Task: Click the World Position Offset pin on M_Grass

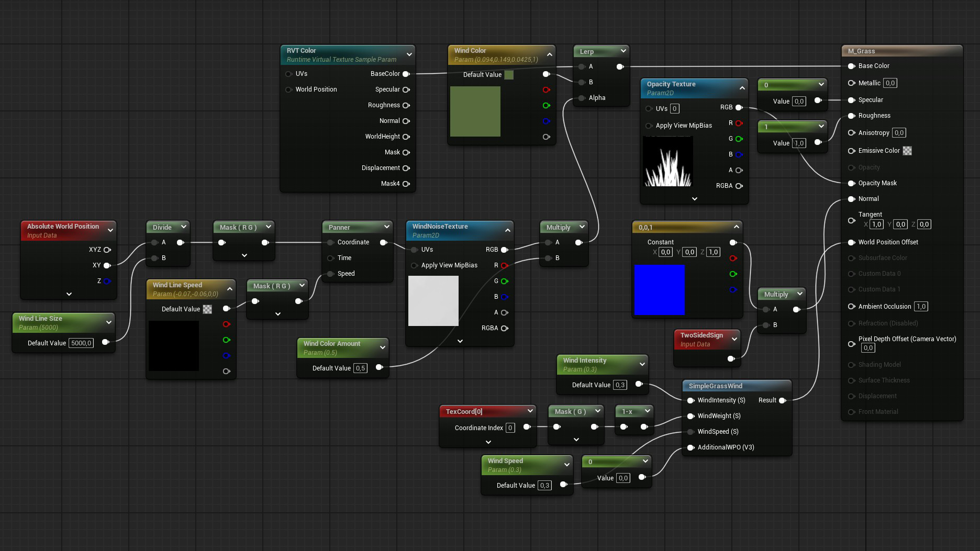Action: (851, 242)
